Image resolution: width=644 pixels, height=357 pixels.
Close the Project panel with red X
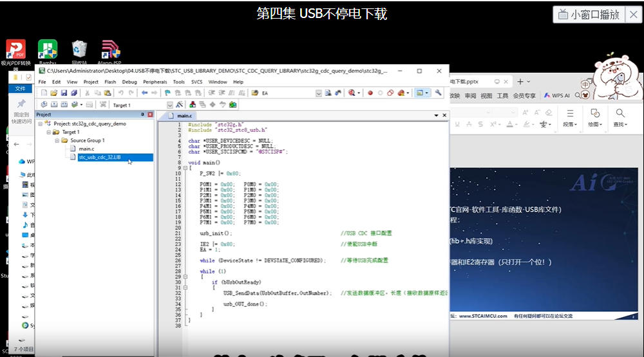[x=150, y=114]
